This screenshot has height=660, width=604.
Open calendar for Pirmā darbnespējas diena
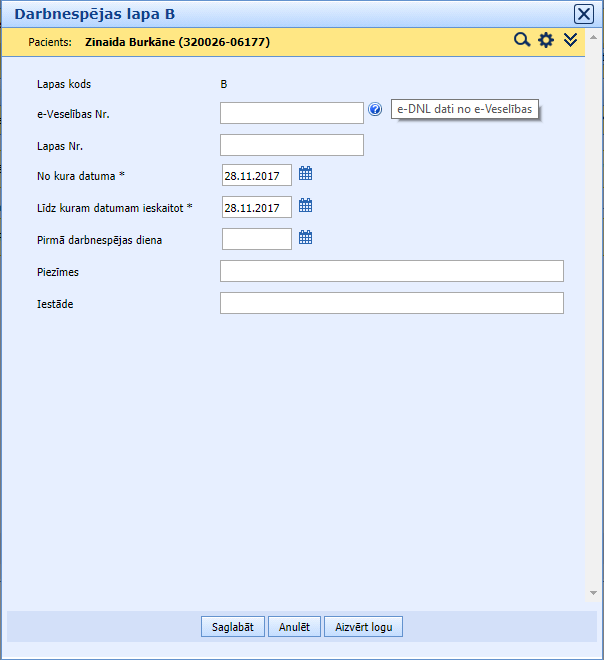click(x=306, y=238)
